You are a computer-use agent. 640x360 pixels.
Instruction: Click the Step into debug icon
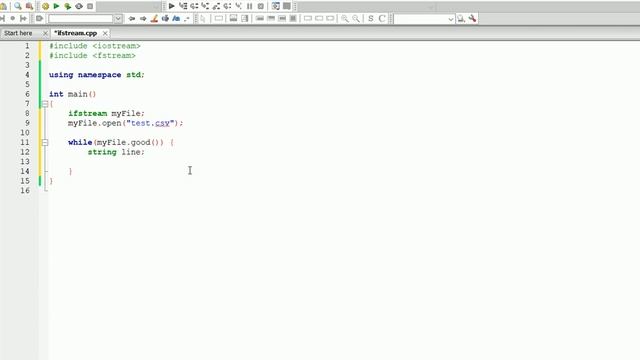click(205, 6)
